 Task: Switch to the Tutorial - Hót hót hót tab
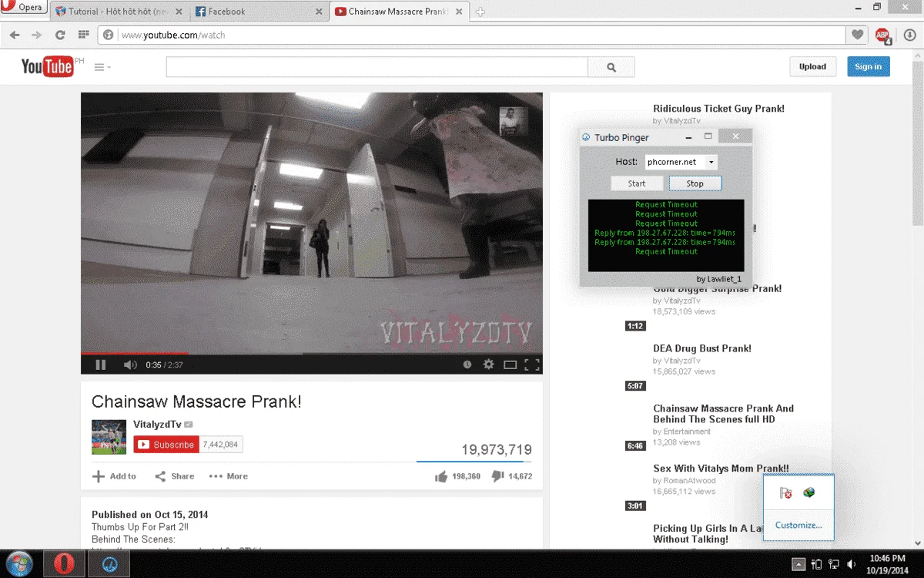point(119,12)
